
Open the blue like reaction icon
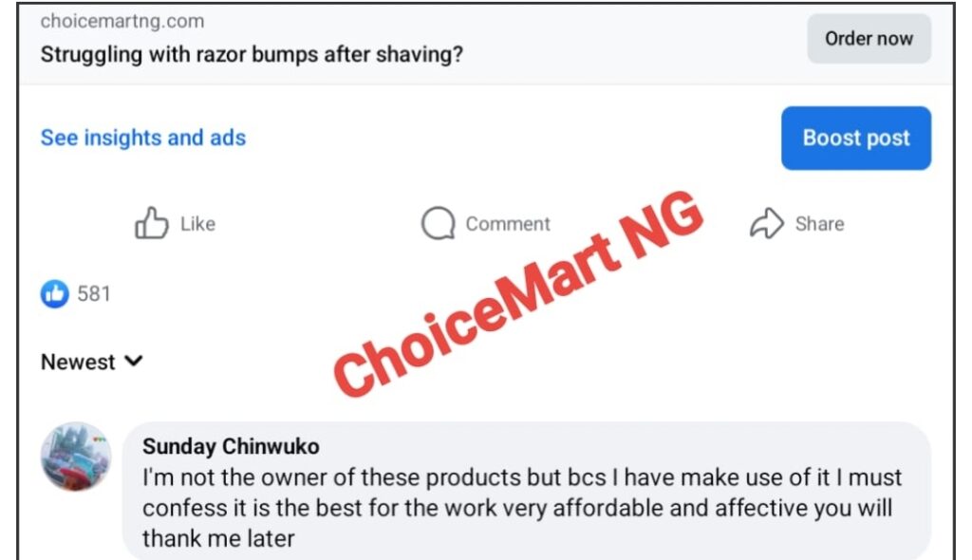coord(54,293)
